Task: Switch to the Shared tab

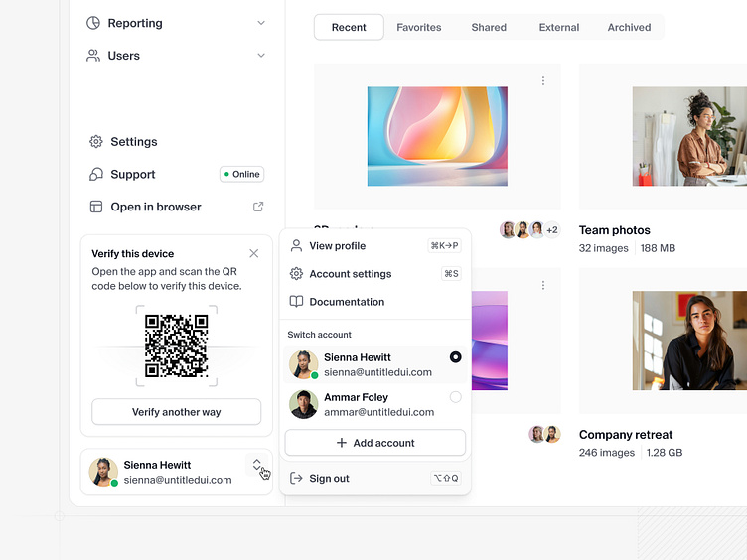Action: point(489,27)
